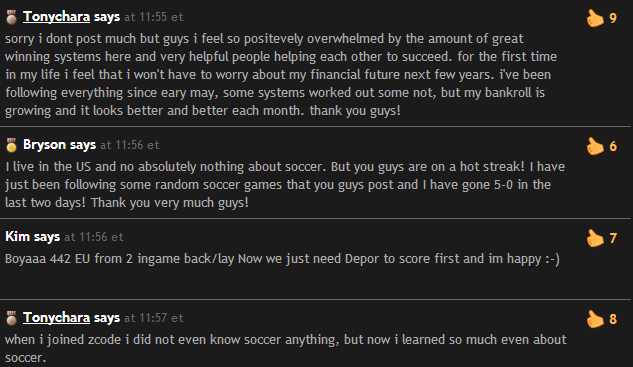The height and width of the screenshot is (367, 633).
Task: Click the bronze medal beside Tonychara's 11:55 post
Action: pos(11,17)
